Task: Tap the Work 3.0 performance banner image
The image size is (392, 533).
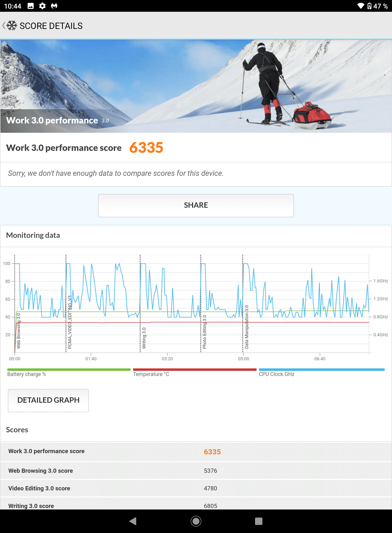Action: (x=196, y=86)
